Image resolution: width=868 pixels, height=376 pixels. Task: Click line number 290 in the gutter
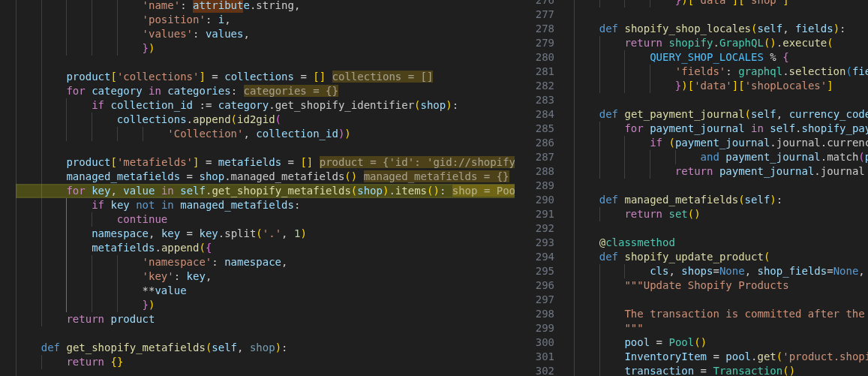pos(545,200)
